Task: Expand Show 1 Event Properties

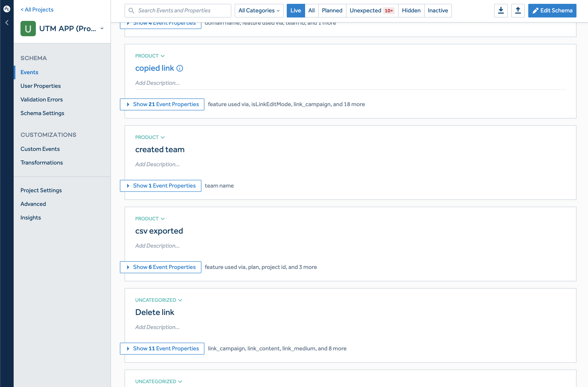Action: (x=161, y=186)
